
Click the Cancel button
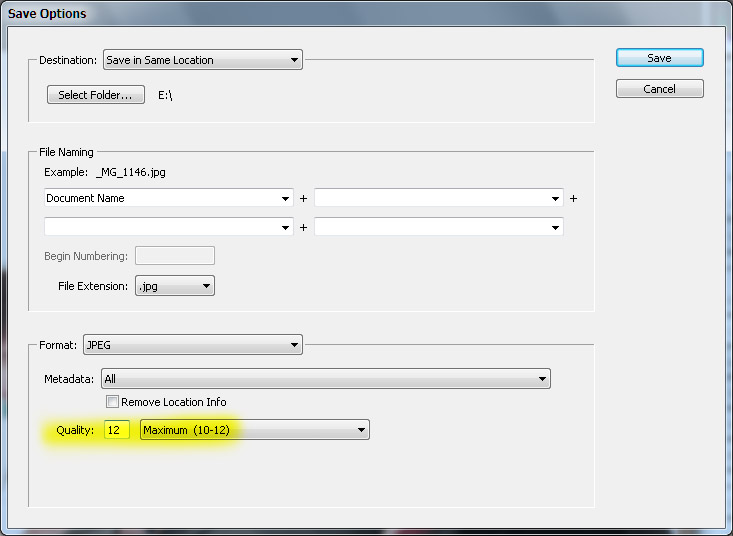tap(659, 89)
